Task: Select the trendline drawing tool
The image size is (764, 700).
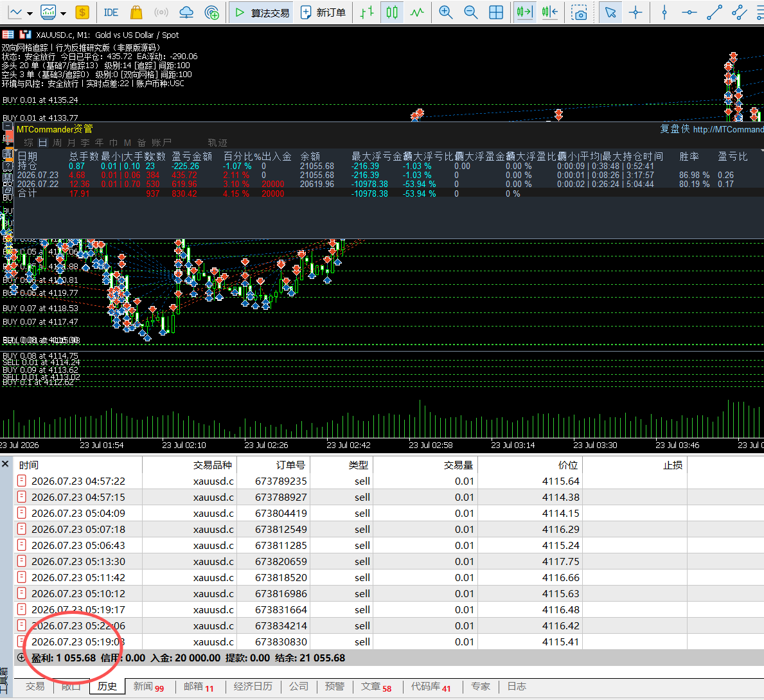Action: pyautogui.click(x=715, y=12)
